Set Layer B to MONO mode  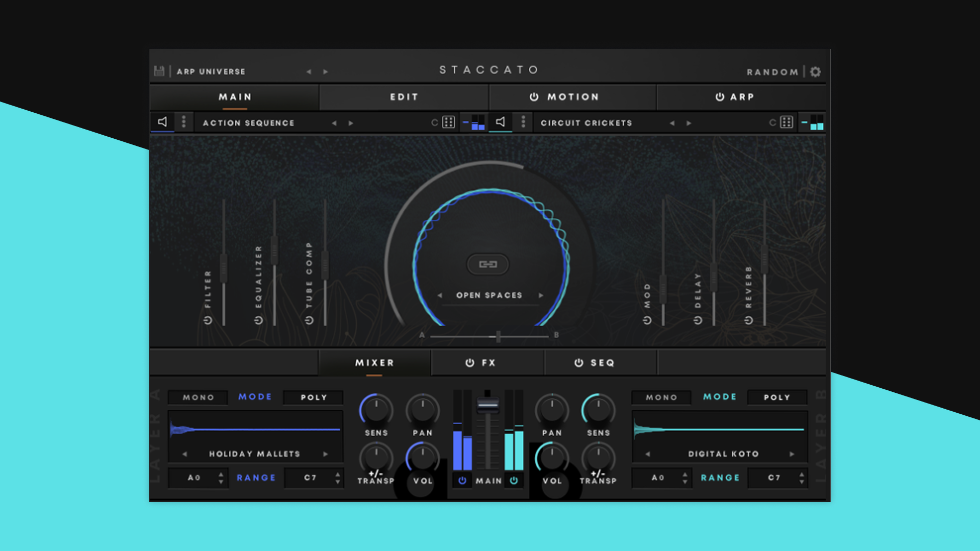(x=661, y=397)
